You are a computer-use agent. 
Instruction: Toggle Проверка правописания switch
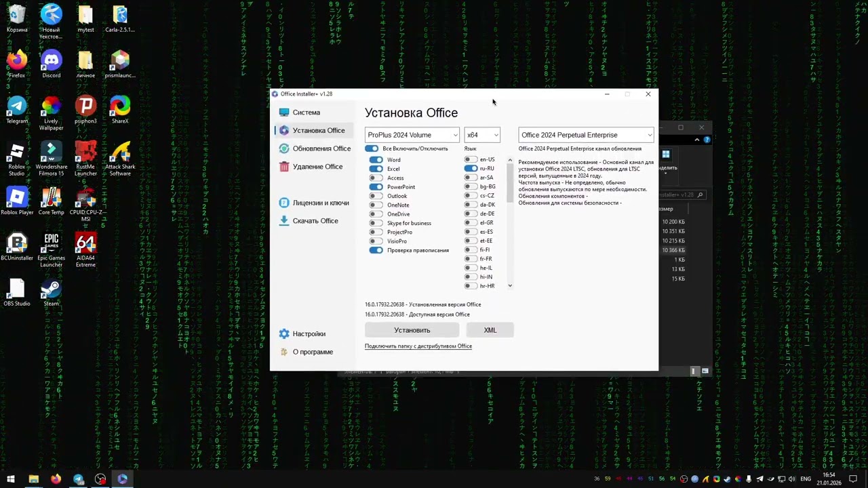tap(376, 250)
